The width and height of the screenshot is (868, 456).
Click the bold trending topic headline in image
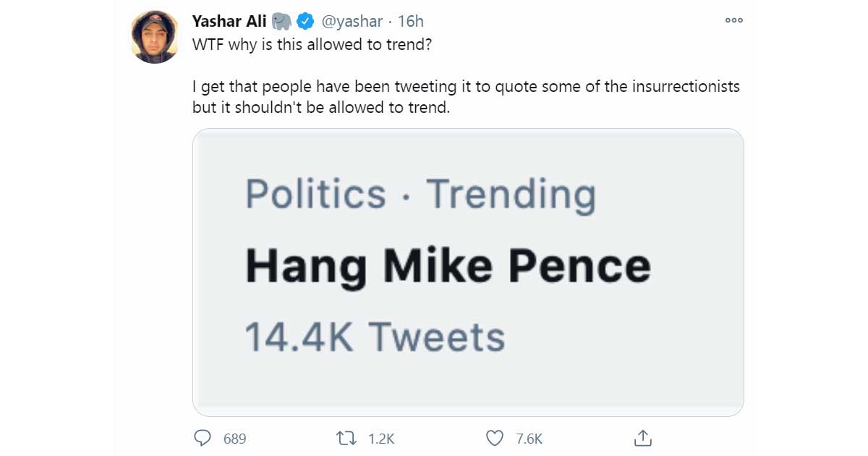click(448, 266)
